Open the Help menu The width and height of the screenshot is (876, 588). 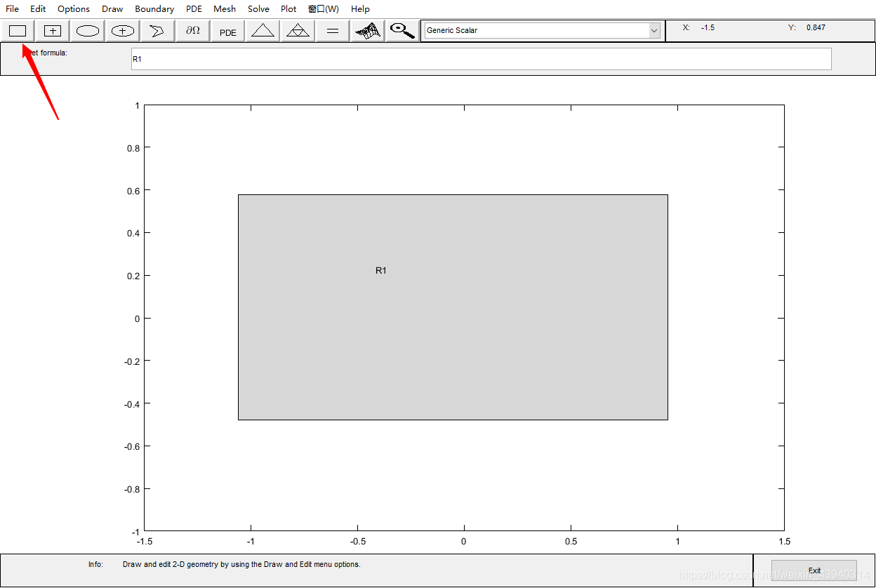click(x=360, y=9)
